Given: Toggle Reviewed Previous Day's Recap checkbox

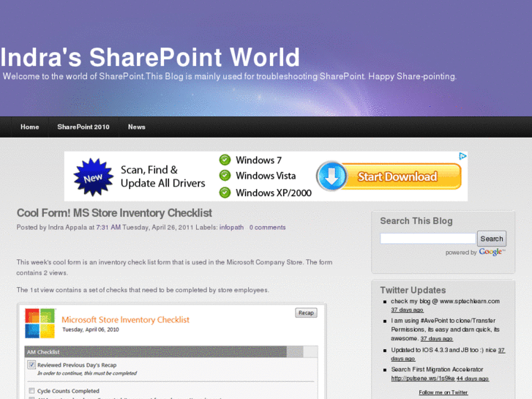Looking at the screenshot, I should pos(31,365).
